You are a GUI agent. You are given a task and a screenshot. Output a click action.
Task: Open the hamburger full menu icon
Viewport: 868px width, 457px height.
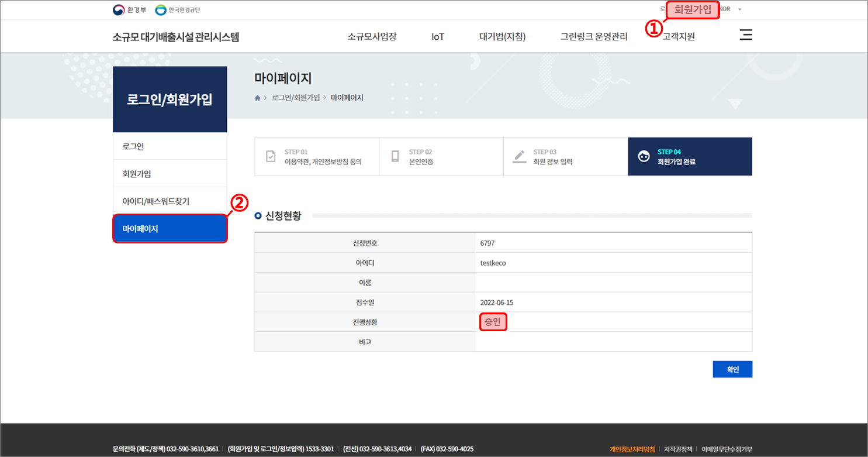(x=745, y=35)
